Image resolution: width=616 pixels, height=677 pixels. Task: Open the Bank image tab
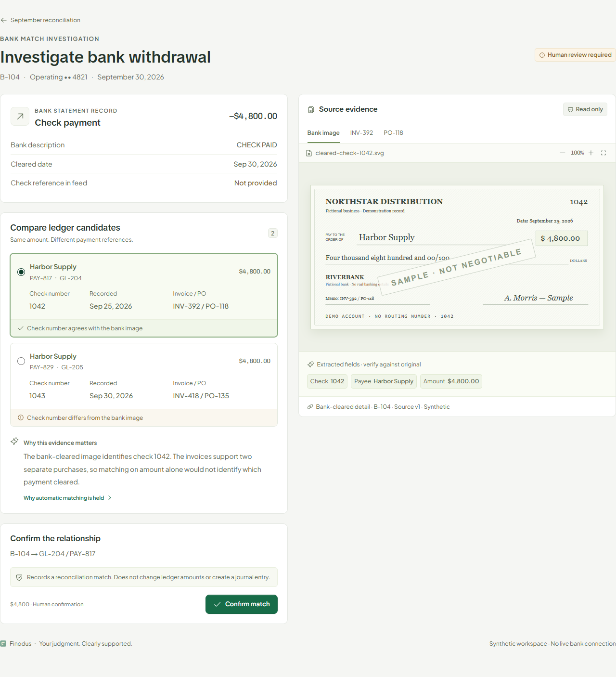[x=323, y=133]
